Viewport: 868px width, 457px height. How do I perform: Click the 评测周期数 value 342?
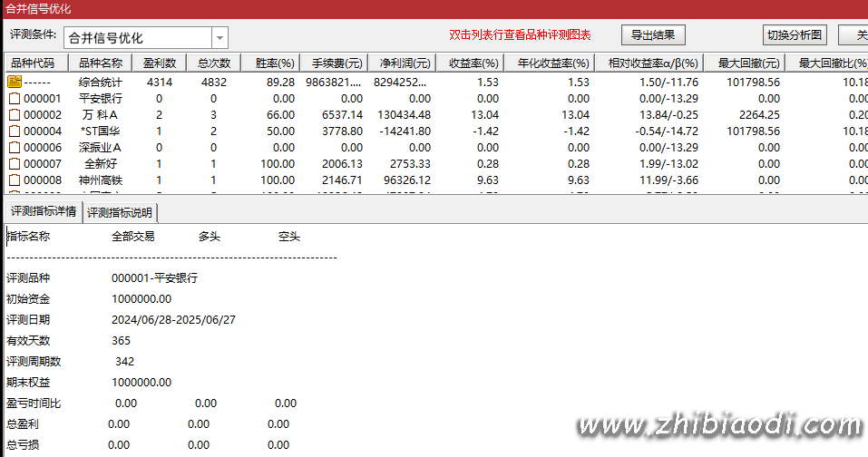[124, 362]
